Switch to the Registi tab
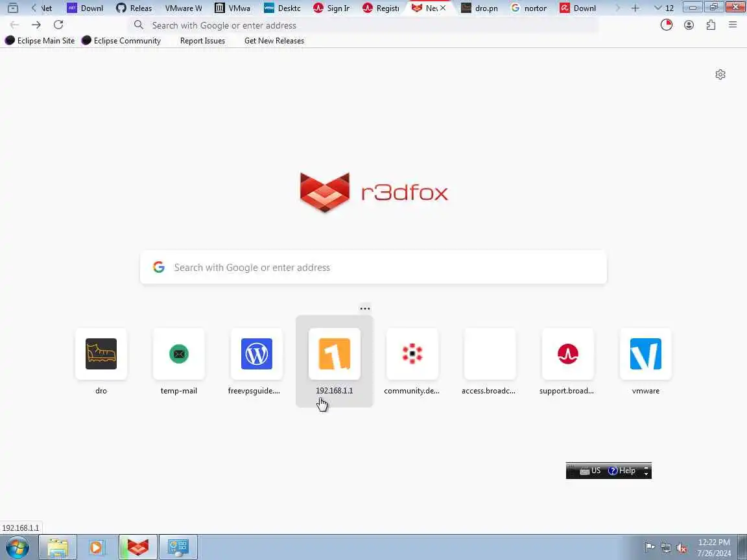This screenshot has height=560, width=747. coord(381,8)
